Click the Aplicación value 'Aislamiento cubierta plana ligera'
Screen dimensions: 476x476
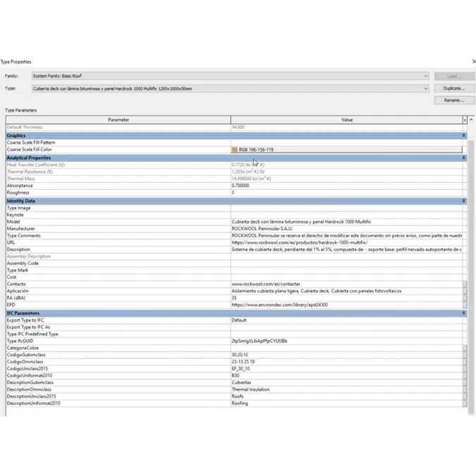317,291
